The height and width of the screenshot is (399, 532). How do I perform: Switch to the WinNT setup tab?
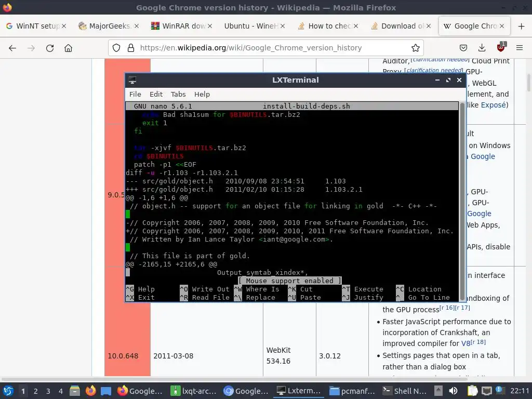tap(37, 26)
